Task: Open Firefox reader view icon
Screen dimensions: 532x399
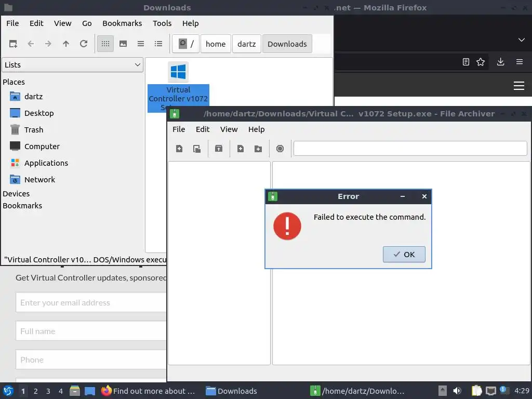Action: [x=466, y=62]
